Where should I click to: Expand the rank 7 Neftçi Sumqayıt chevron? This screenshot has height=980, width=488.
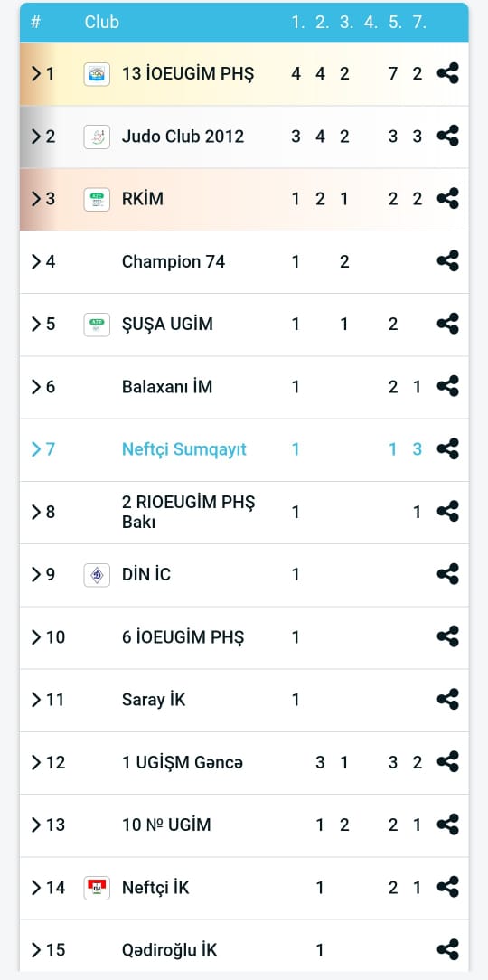pyautogui.click(x=36, y=448)
